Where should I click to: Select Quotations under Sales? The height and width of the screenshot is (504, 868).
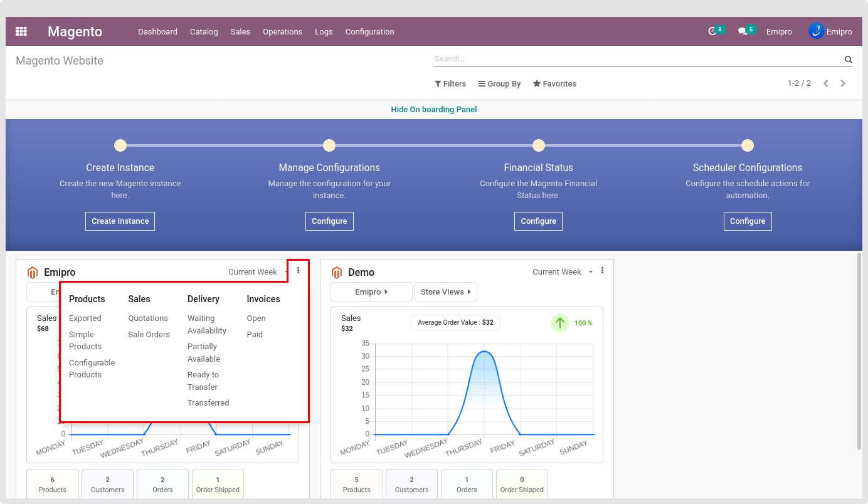(148, 318)
